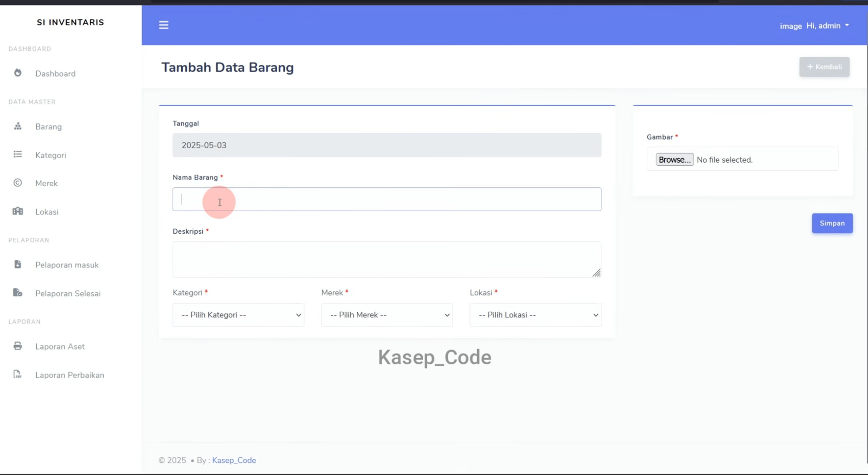Click the Pelaporan masuk file icon
The height and width of the screenshot is (475, 868).
coord(18,264)
